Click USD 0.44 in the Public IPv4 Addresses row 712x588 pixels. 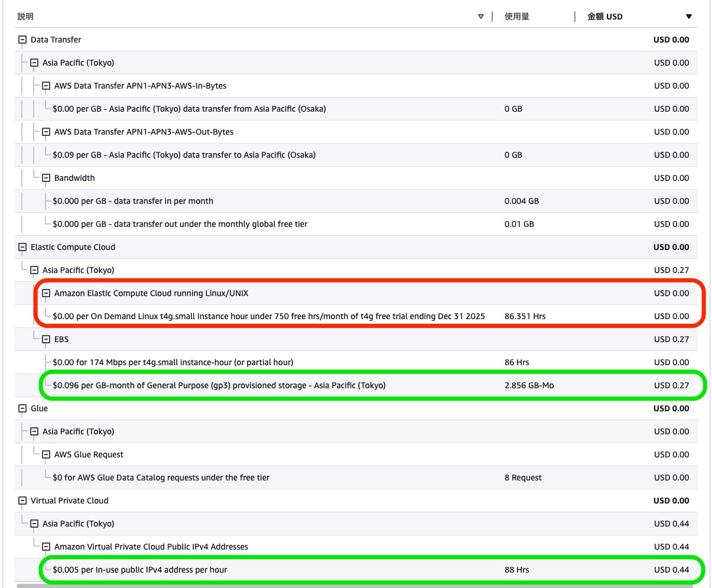[671, 547]
